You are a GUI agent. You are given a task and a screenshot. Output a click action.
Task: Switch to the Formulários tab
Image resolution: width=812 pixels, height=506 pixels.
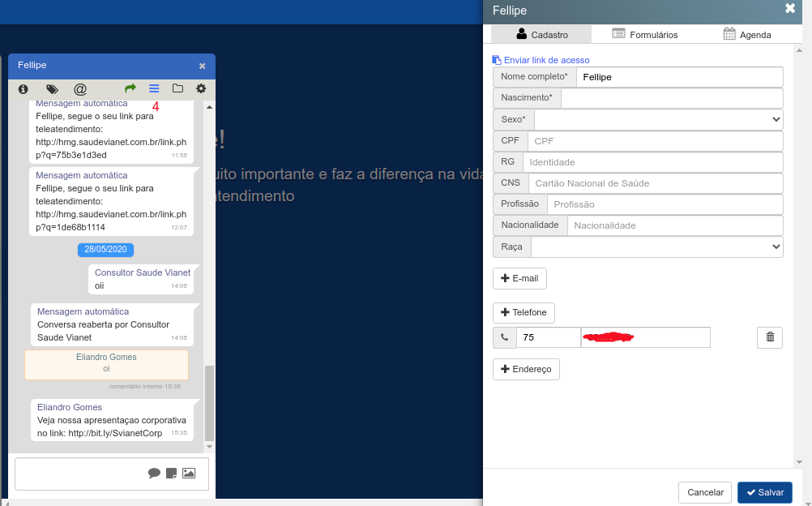645,34
